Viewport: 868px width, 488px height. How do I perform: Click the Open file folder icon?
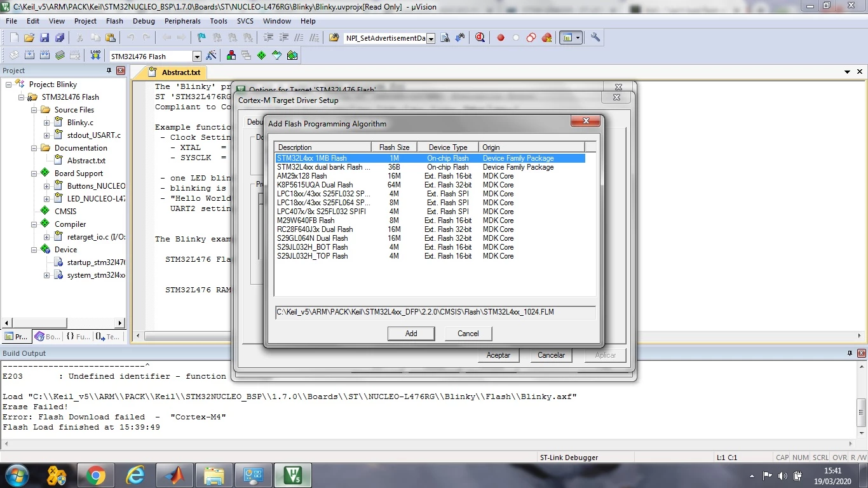[x=29, y=38]
